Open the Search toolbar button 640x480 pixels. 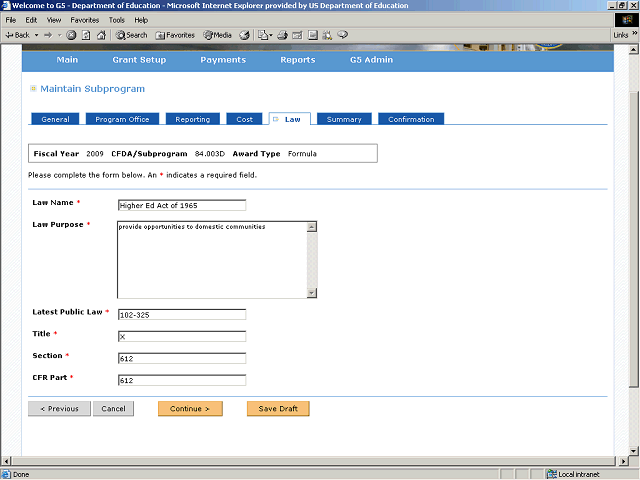tap(131, 35)
